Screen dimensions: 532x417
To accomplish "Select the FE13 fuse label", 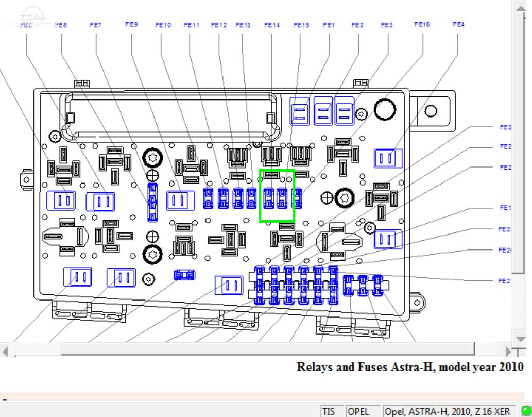I will (243, 25).
